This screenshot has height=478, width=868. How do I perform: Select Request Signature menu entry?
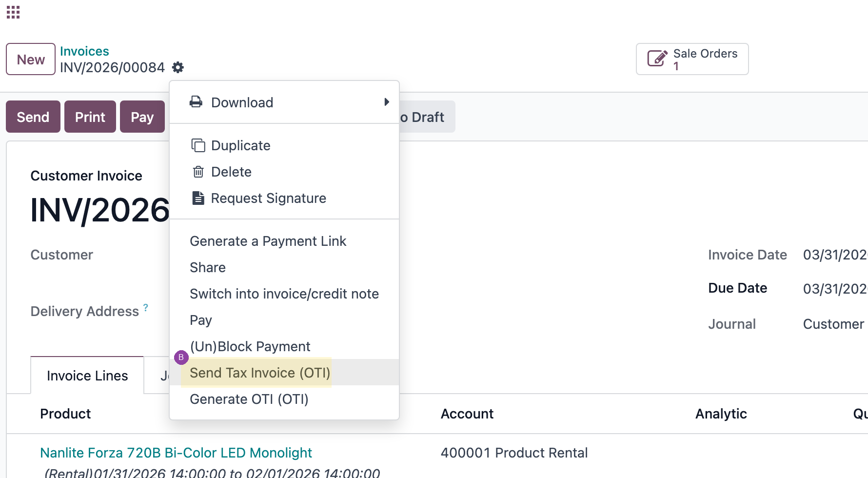coord(284,198)
